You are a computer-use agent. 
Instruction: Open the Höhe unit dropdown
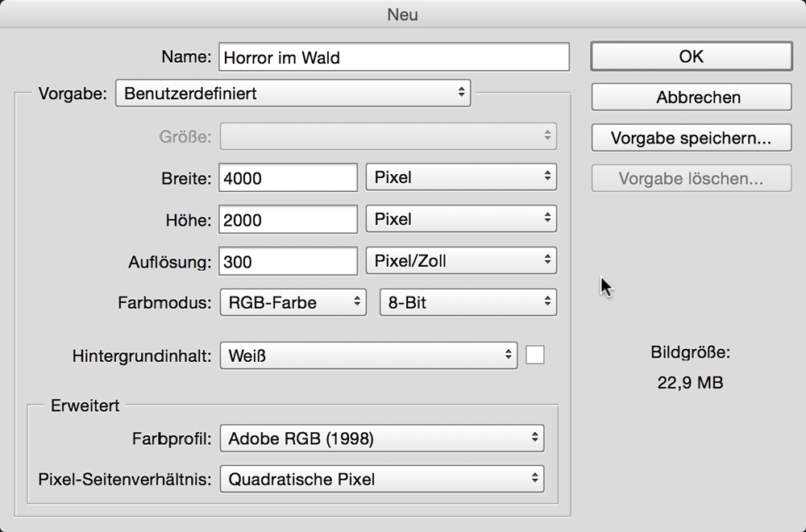click(461, 219)
